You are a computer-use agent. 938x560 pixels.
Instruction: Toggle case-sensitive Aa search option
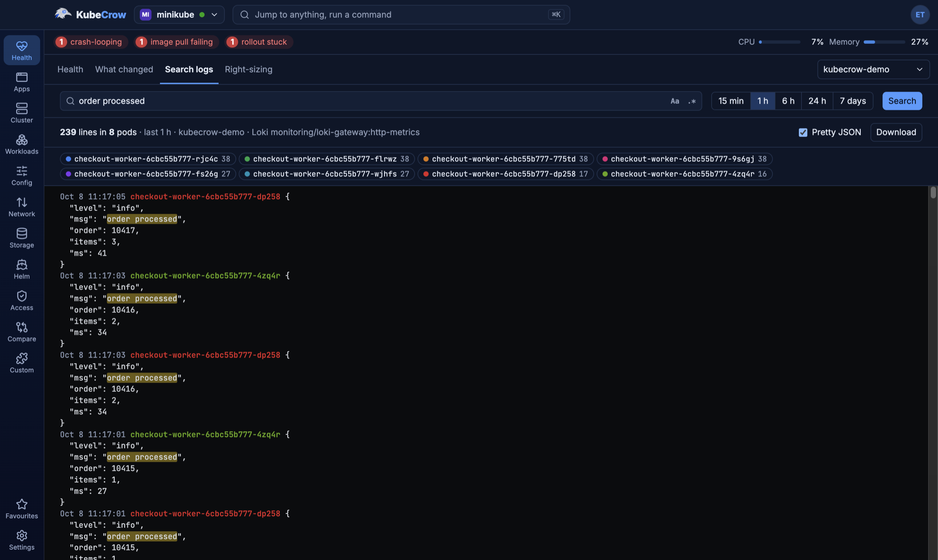click(x=674, y=101)
